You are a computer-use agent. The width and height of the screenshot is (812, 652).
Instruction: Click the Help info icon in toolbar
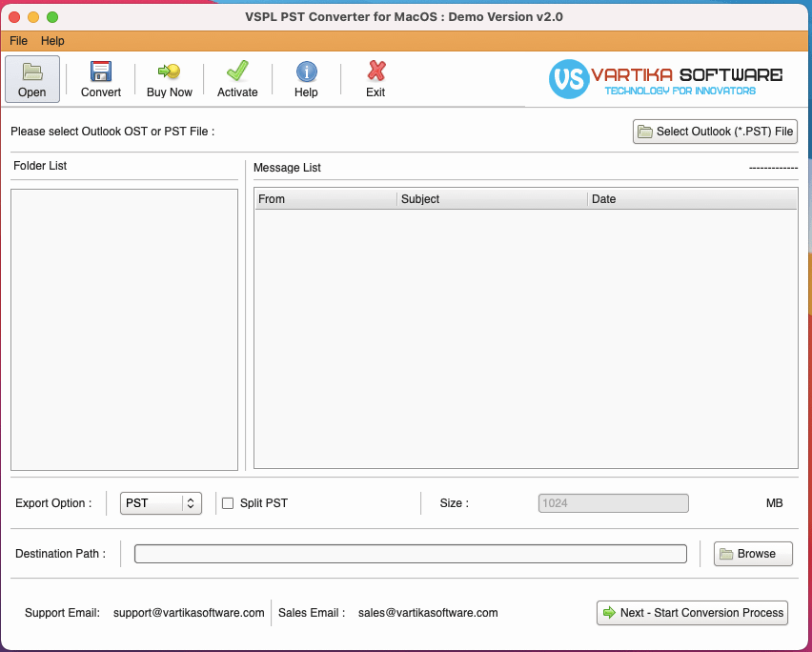[x=306, y=71]
